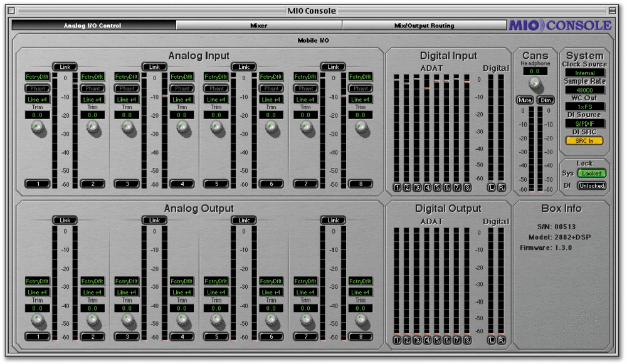The height and width of the screenshot is (364, 627).
Task: Toggle Phant on Analog Input channel 4
Action: [x=182, y=88]
